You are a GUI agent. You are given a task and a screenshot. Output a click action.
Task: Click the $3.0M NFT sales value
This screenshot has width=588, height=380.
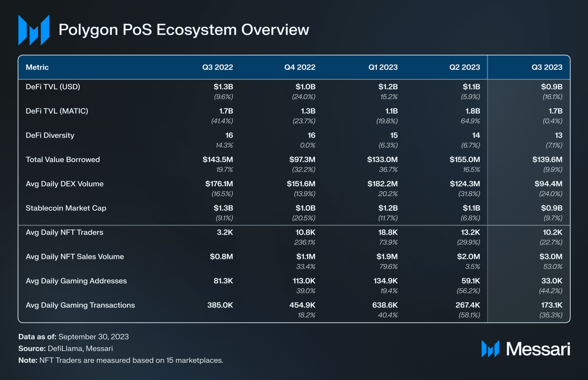pyautogui.click(x=551, y=257)
